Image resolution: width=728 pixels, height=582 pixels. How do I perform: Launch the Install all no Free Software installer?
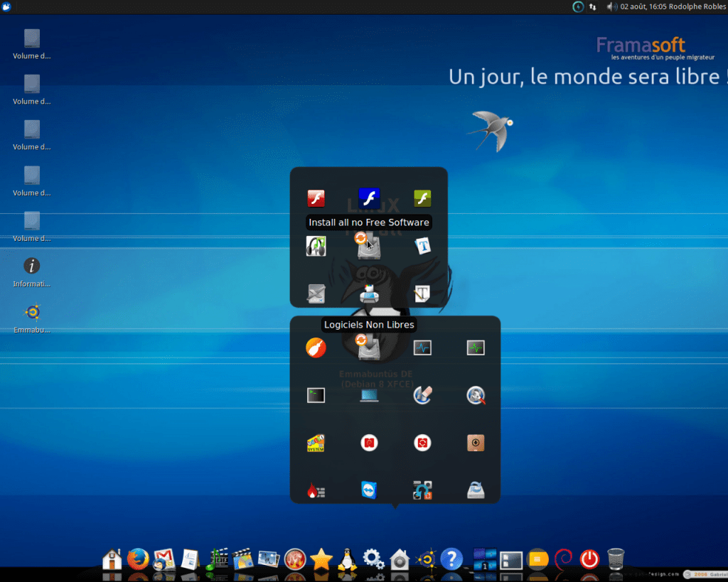pyautogui.click(x=369, y=247)
